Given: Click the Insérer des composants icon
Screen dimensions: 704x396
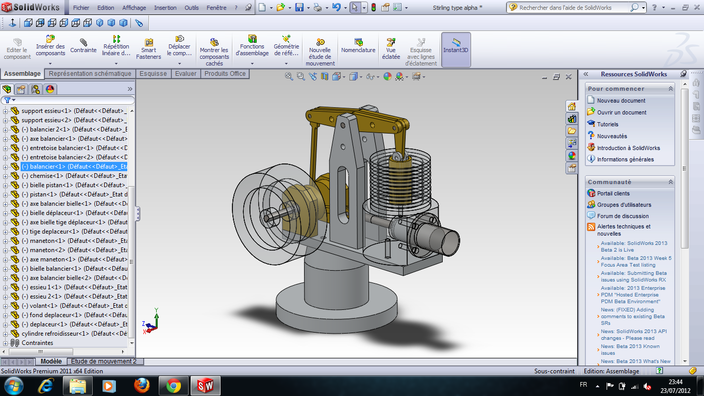Looking at the screenshot, I should (x=50, y=40).
